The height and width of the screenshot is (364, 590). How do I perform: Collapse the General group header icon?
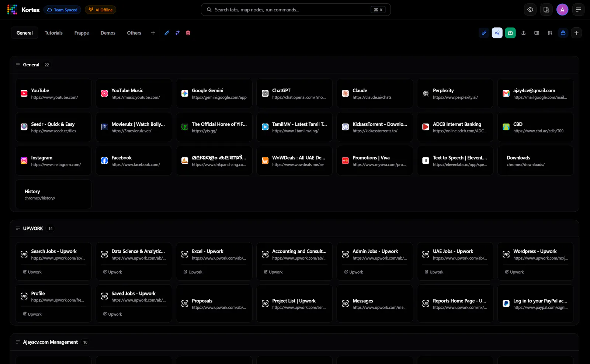click(x=18, y=65)
